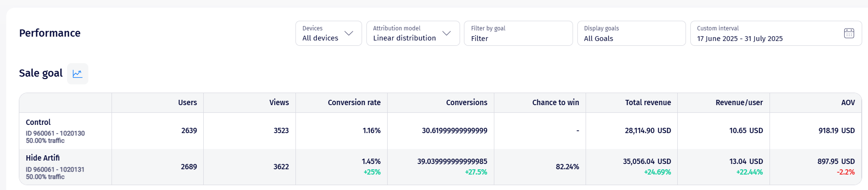
Task: Click the 918.19 USD AOV value
Action: point(837,131)
